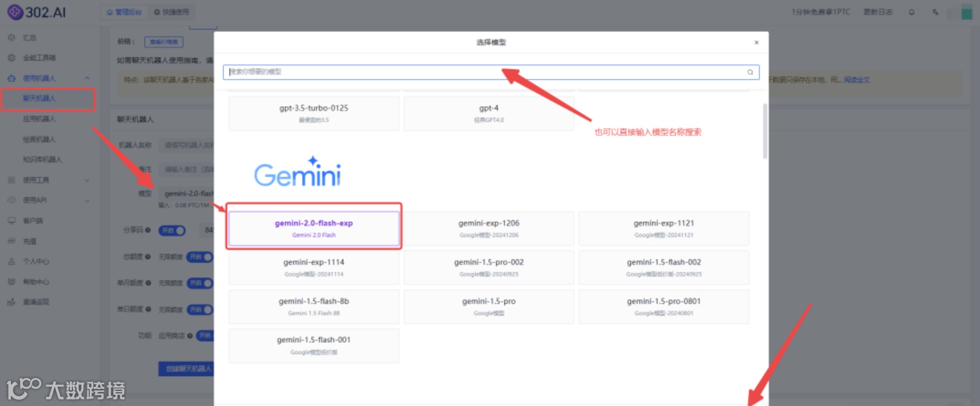
Task: Open the 模型 selector showing gemini-2.0-flash
Action: pos(187,193)
